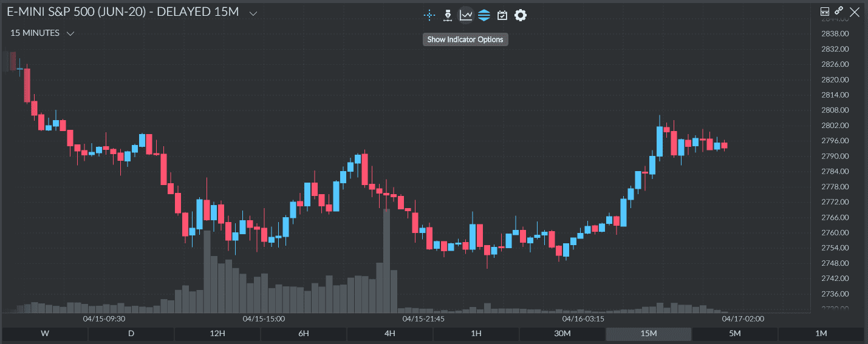
Task: Expand the E-mini S&P 500 symbol dropdown
Action: pos(253,13)
